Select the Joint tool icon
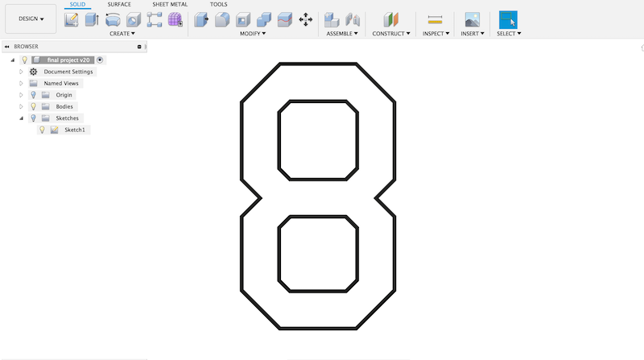This screenshot has height=360, width=644. pyautogui.click(x=353, y=19)
